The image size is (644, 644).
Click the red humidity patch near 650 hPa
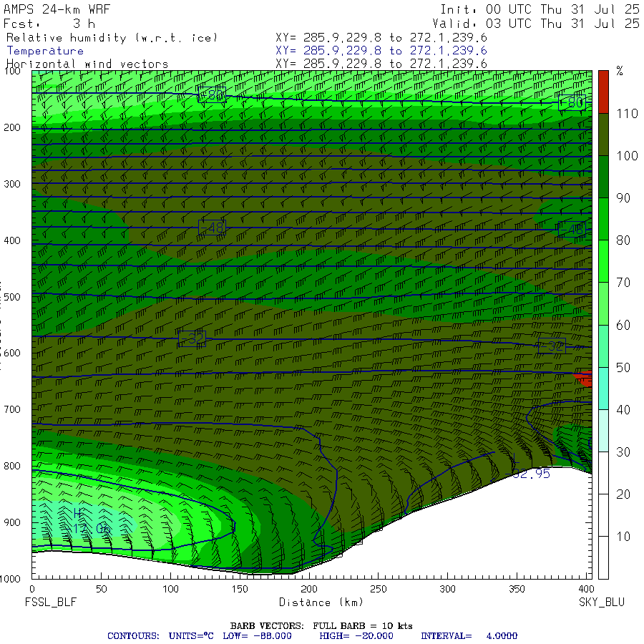click(584, 379)
